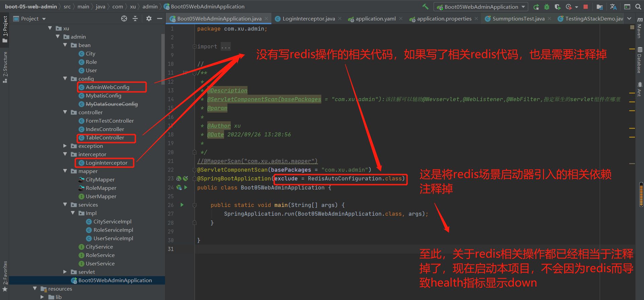The height and width of the screenshot is (300, 644).
Task: Open the Structure tool window
Action: [x=5, y=67]
